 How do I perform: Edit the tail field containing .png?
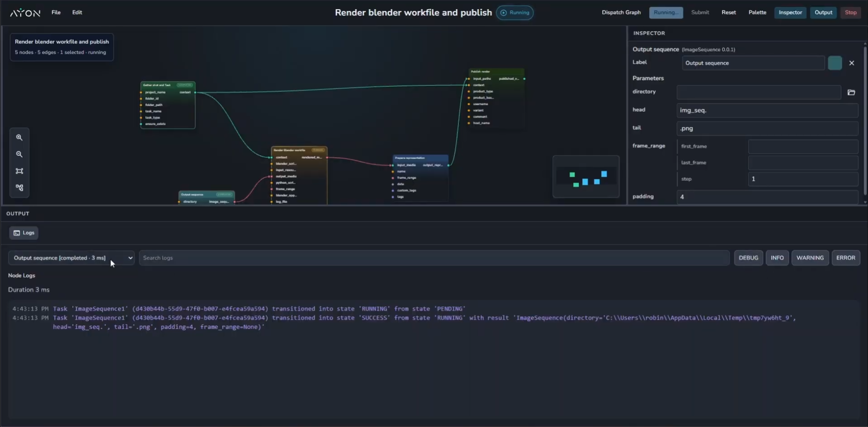(x=767, y=128)
